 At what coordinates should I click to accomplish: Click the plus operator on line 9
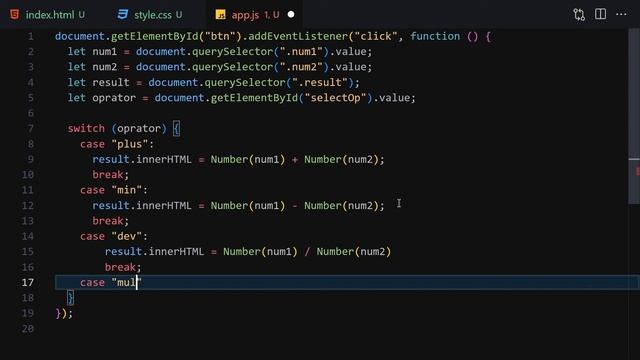295,160
